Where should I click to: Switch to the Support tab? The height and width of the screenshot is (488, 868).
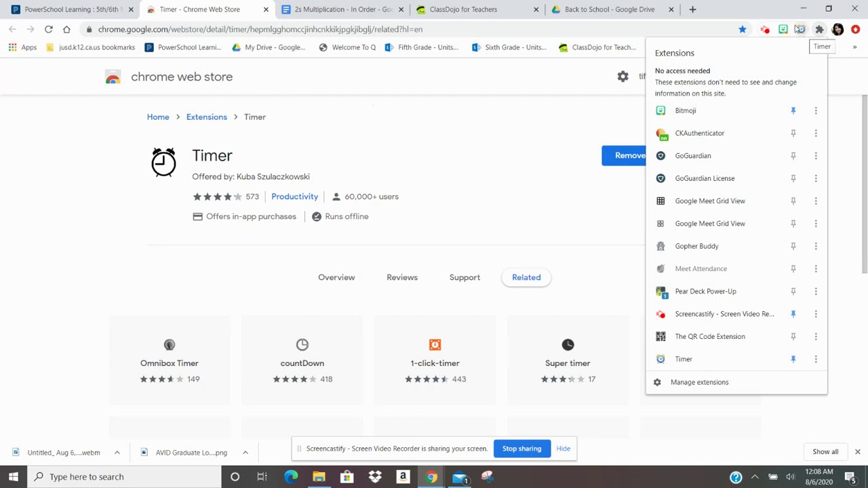465,277
